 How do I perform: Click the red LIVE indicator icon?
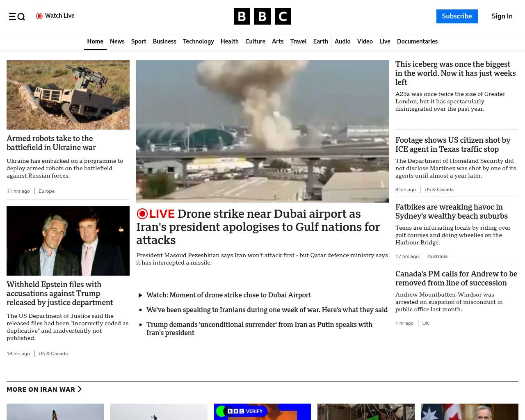[142, 214]
